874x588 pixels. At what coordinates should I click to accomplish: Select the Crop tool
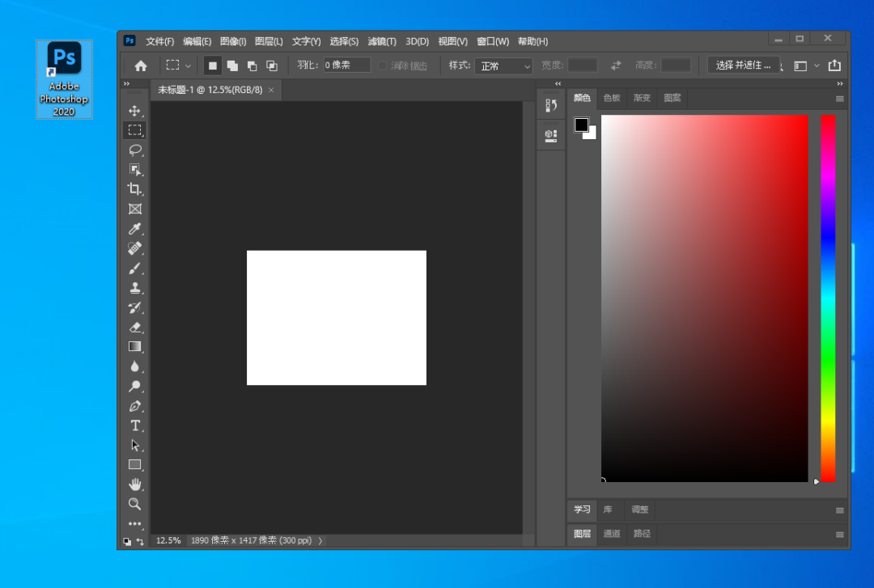tap(134, 189)
